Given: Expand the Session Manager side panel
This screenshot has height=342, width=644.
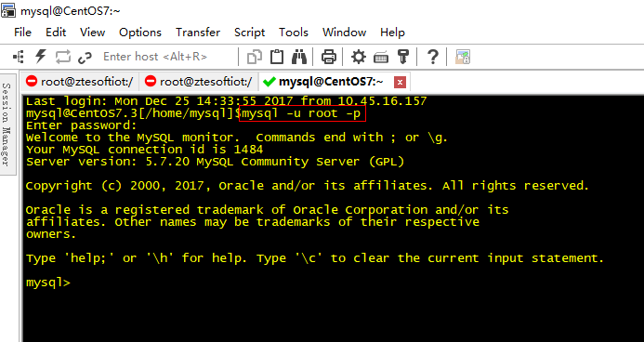Looking at the screenshot, I should click(7, 124).
